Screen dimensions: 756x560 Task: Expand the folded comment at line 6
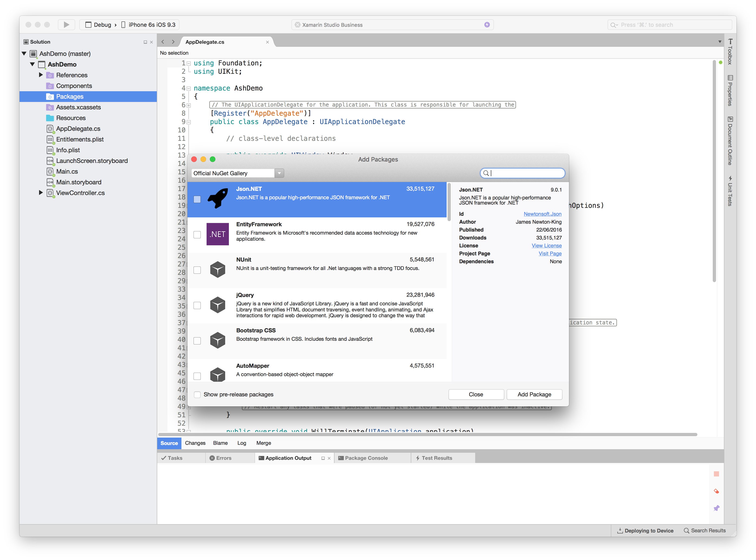189,105
